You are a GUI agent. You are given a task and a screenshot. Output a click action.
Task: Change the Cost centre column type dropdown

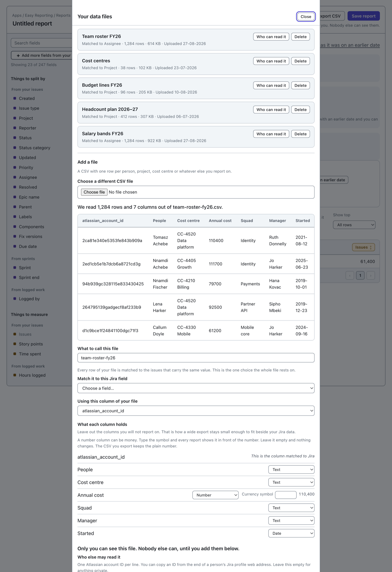click(291, 483)
